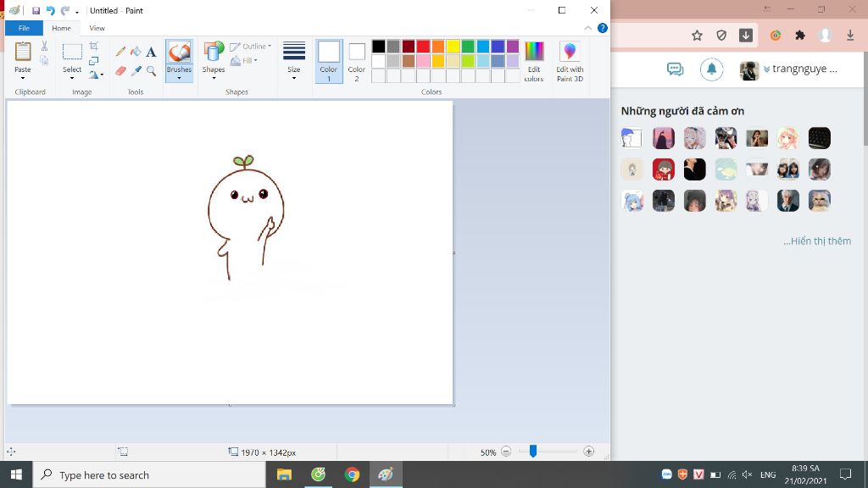The image size is (868, 488).
Task: Click the Paint Help question mark icon
Action: pyautogui.click(x=603, y=28)
